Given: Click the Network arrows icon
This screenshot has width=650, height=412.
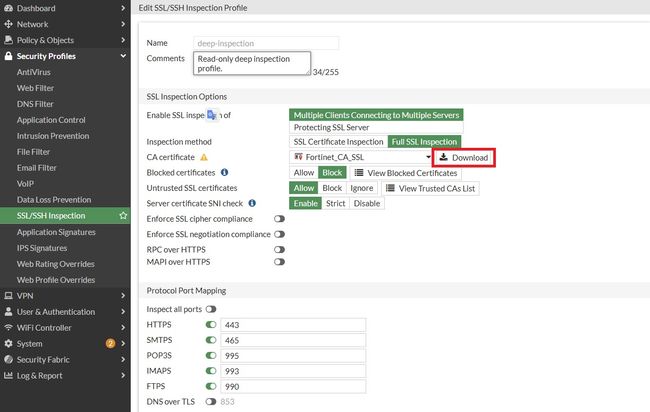Looking at the screenshot, I should pyautogui.click(x=8, y=24).
